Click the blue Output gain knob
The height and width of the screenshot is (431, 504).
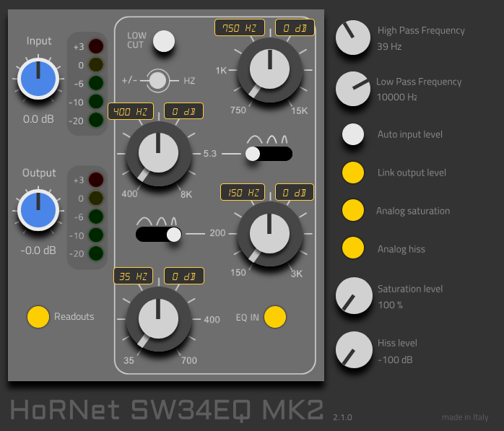pyautogui.click(x=38, y=210)
